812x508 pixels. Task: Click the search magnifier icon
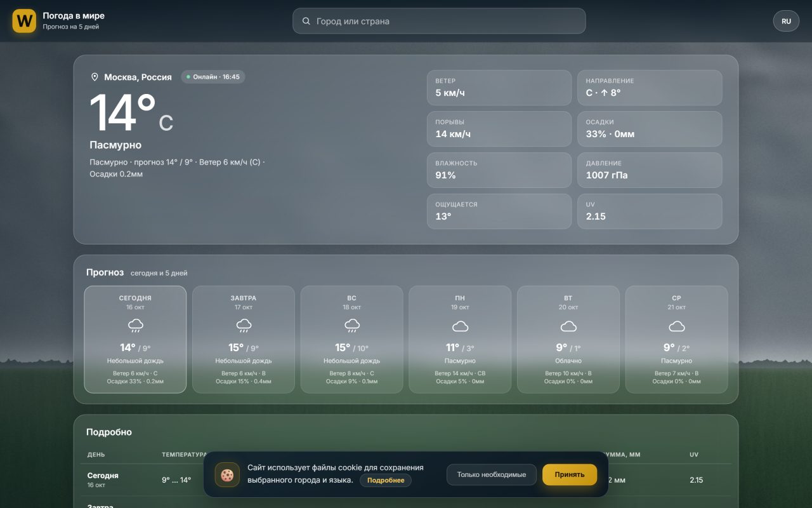[306, 21]
